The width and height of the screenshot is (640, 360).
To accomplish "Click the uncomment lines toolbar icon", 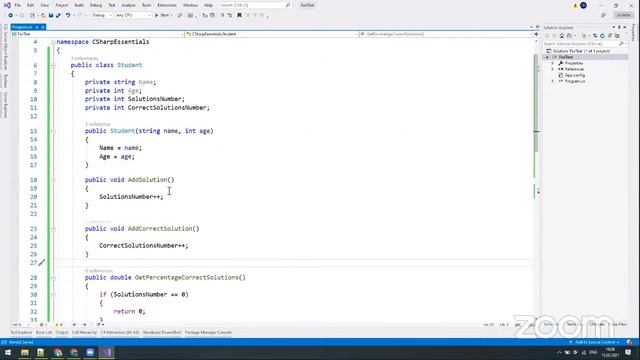I will click(x=230, y=15).
